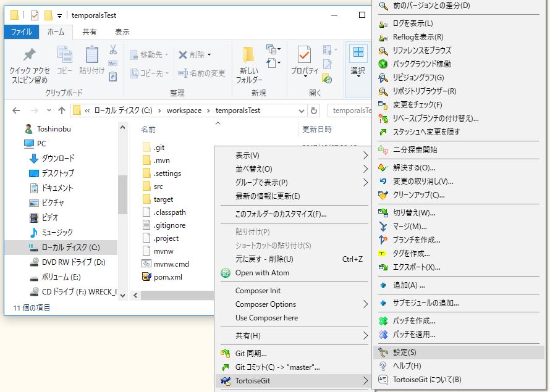
Task: Click 切り替え(W) checkout icon
Action: 383,213
